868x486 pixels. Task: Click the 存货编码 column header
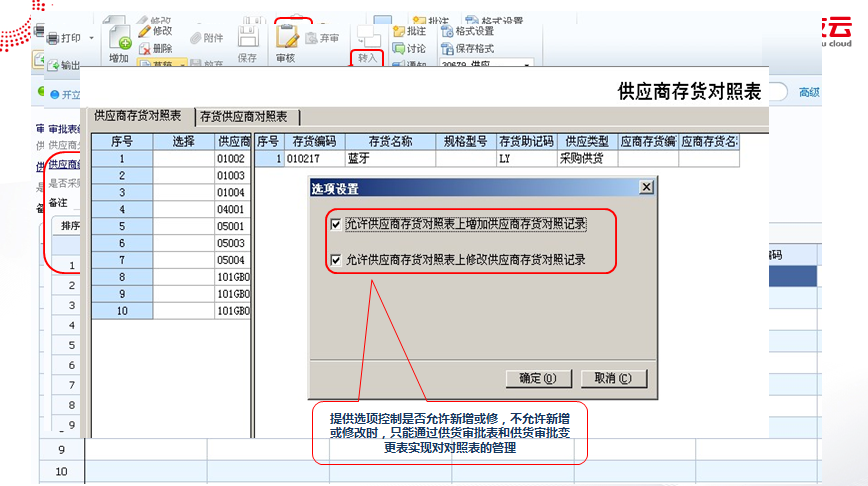(x=314, y=142)
